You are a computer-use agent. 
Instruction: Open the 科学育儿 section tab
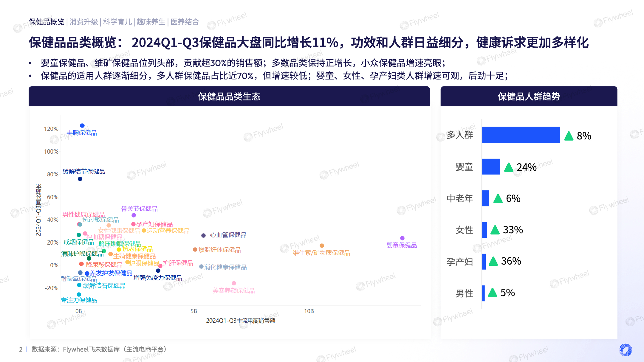click(117, 22)
